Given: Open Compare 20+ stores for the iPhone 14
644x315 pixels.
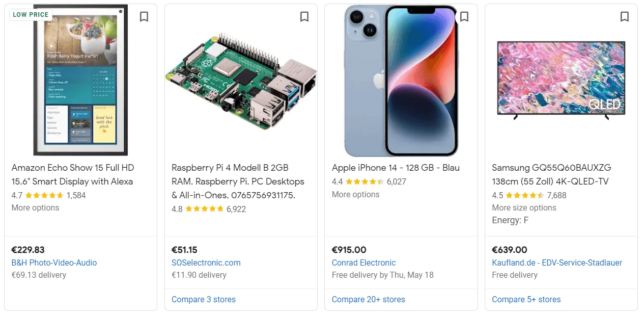Looking at the screenshot, I should (368, 299).
